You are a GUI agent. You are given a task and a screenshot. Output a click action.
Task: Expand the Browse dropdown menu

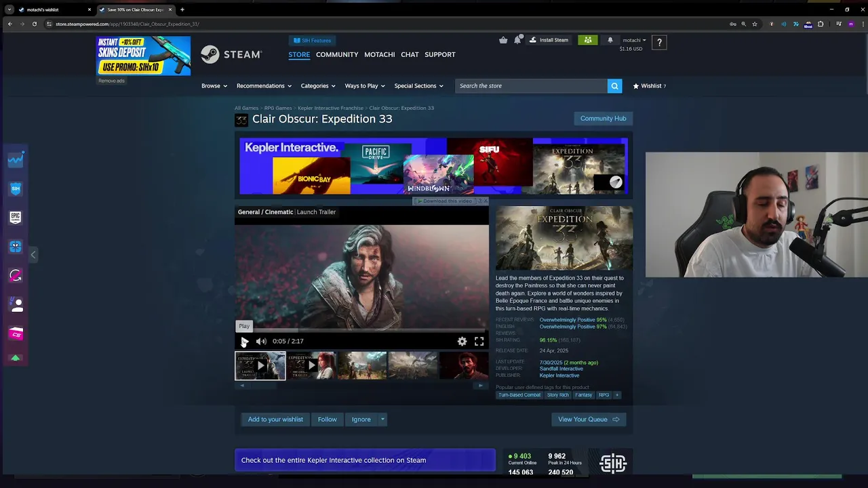(x=214, y=86)
